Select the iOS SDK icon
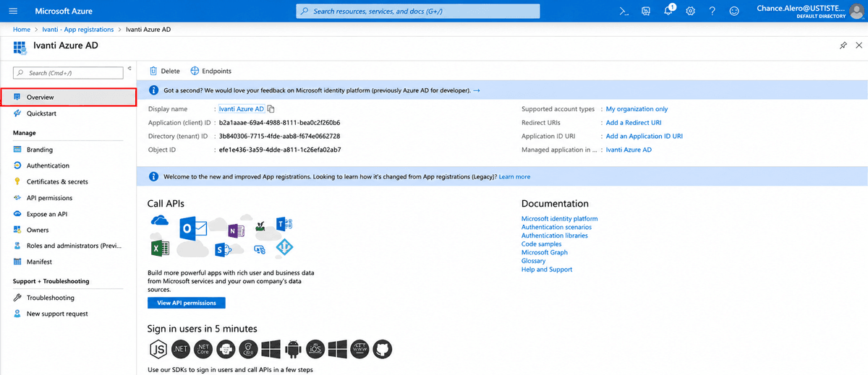The image size is (868, 375). [315, 350]
